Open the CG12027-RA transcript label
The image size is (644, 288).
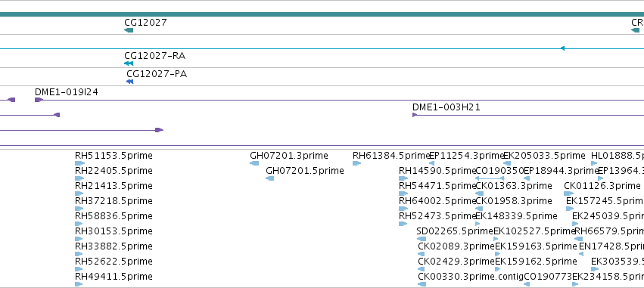[x=152, y=55]
